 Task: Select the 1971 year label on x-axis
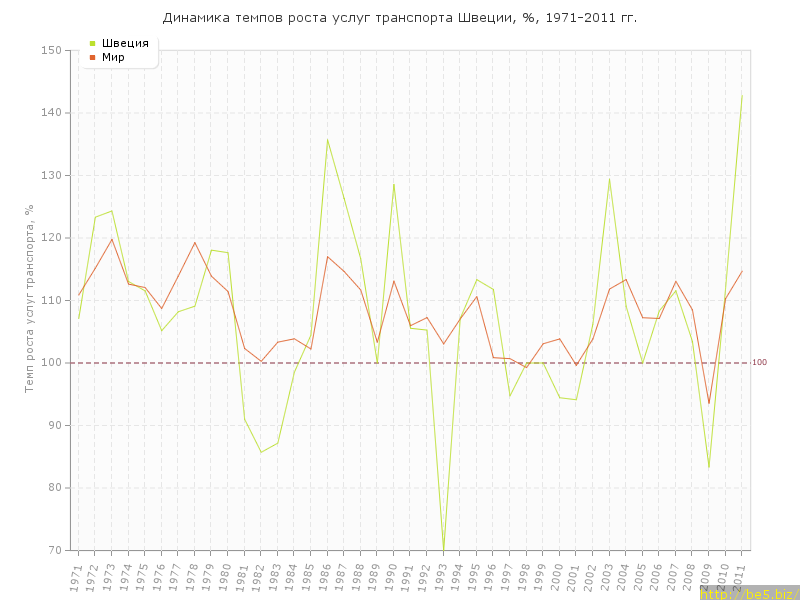coord(77,576)
